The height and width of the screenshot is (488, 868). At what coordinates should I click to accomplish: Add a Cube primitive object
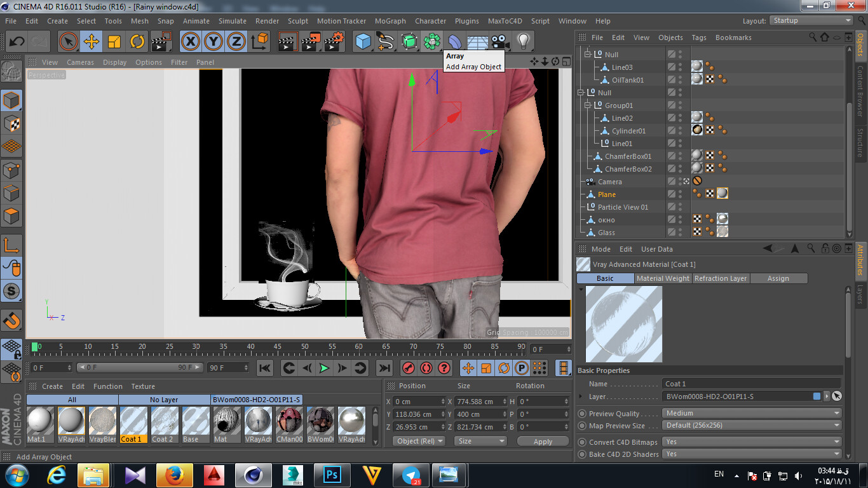click(363, 42)
